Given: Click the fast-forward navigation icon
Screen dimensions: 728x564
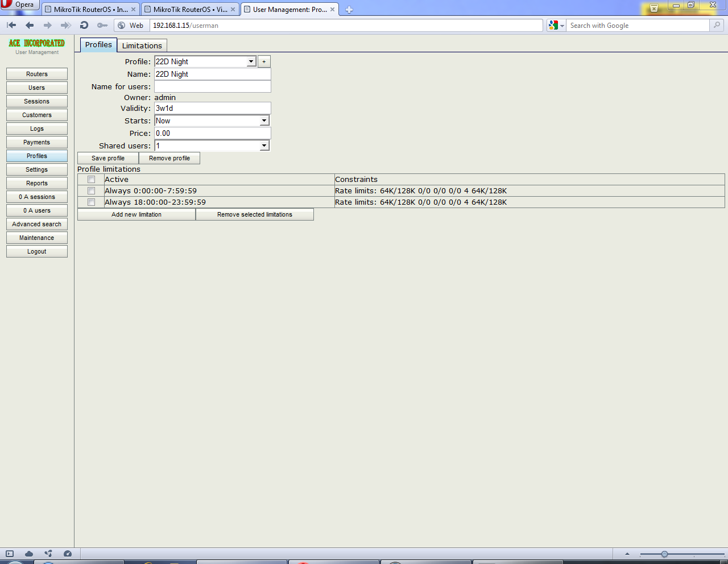Looking at the screenshot, I should (x=66, y=25).
